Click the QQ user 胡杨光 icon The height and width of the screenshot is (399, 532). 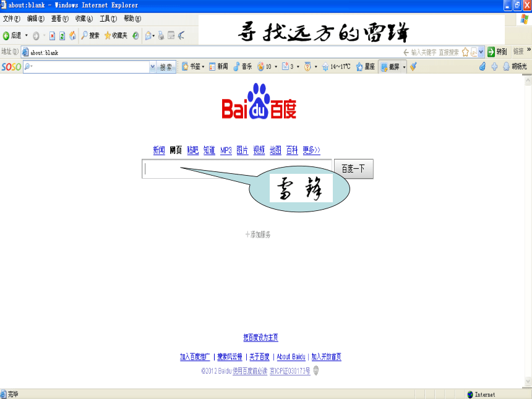[x=506, y=67]
